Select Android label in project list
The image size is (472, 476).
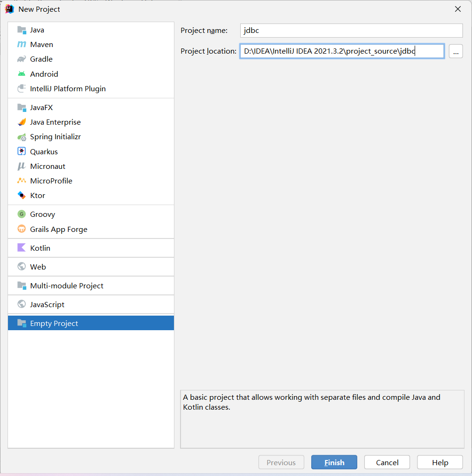(x=44, y=74)
